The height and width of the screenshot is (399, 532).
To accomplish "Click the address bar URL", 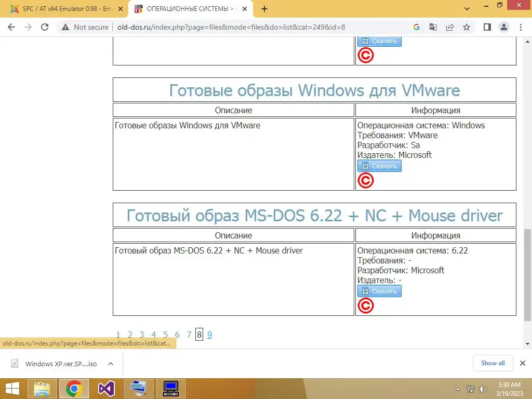I will coord(231,27).
